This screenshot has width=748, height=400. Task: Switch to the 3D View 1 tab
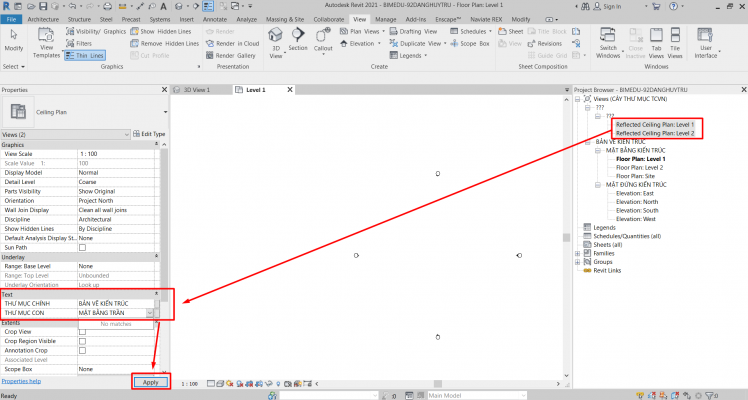point(198,90)
